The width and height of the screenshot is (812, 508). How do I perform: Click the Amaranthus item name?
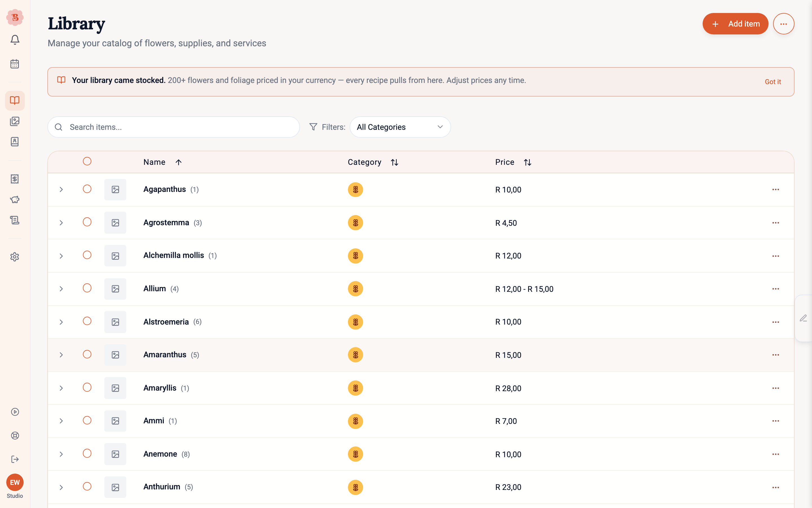click(165, 355)
